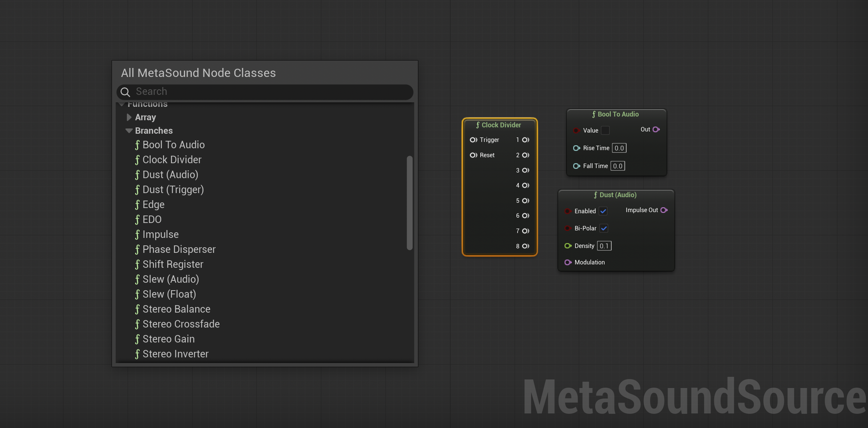This screenshot has height=428, width=868.
Task: Pick the Edge node class
Action: tap(153, 205)
